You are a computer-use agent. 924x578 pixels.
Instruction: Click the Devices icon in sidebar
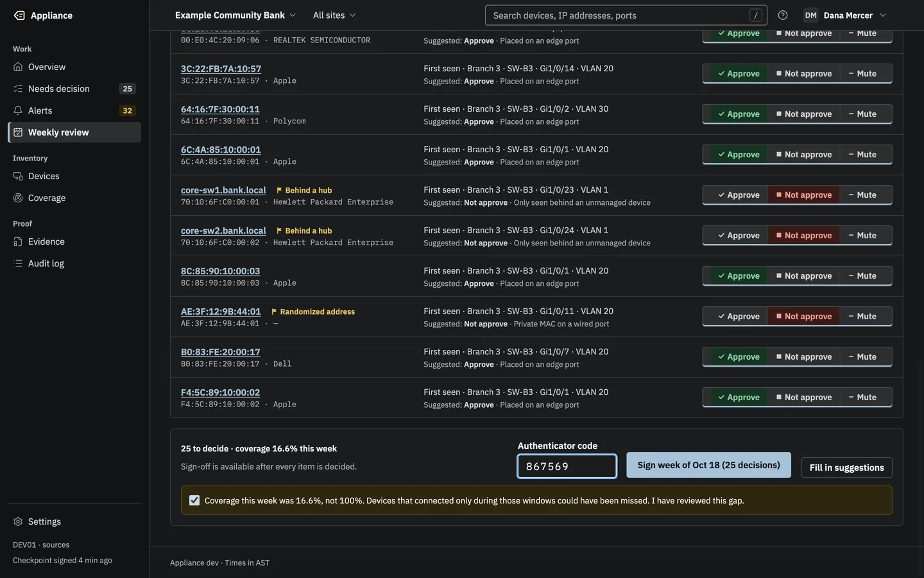tap(18, 176)
